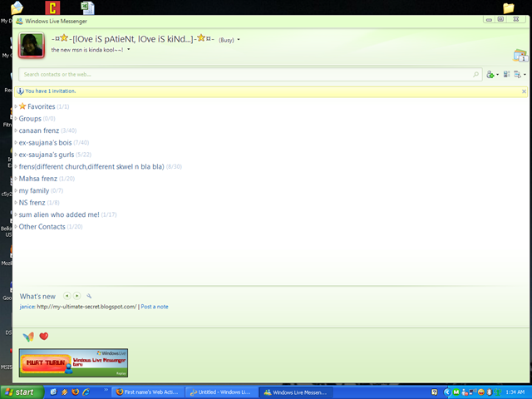This screenshot has height=399, width=532.
Task: Expand the Other Contacts group
Action: [x=16, y=226]
